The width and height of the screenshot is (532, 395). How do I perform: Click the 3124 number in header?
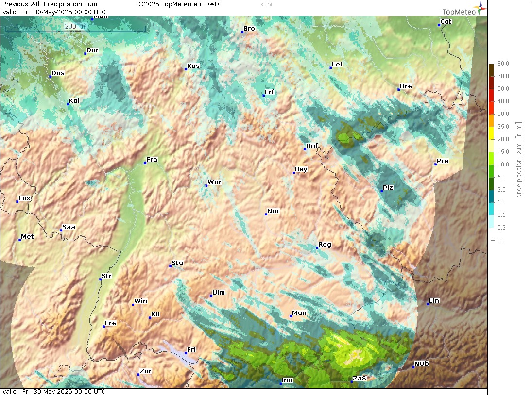coord(266,5)
